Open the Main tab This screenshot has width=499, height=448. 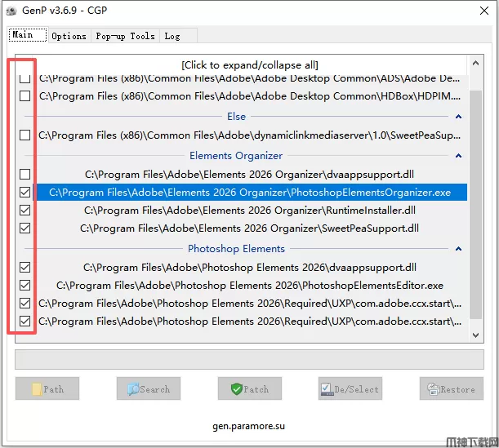(28, 34)
